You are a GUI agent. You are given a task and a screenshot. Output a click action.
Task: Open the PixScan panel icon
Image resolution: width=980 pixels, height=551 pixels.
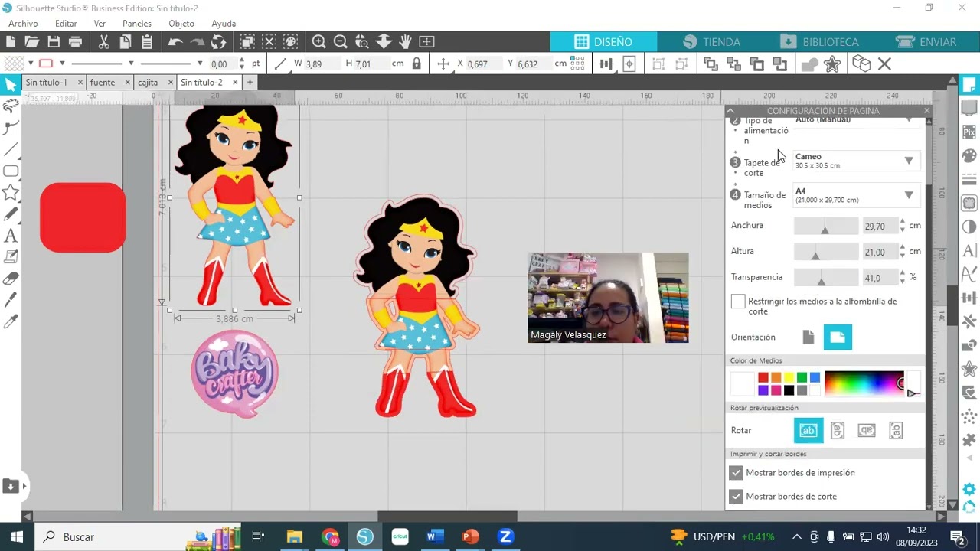click(969, 132)
